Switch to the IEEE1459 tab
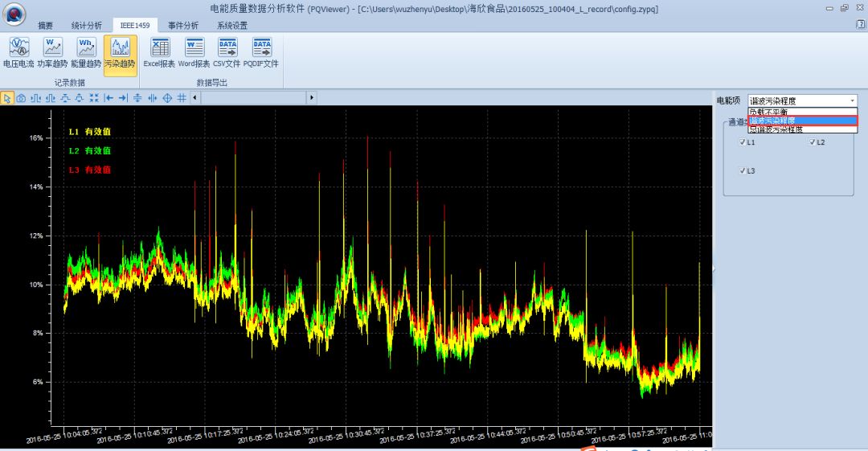The height and width of the screenshot is (451, 868). pyautogui.click(x=135, y=26)
